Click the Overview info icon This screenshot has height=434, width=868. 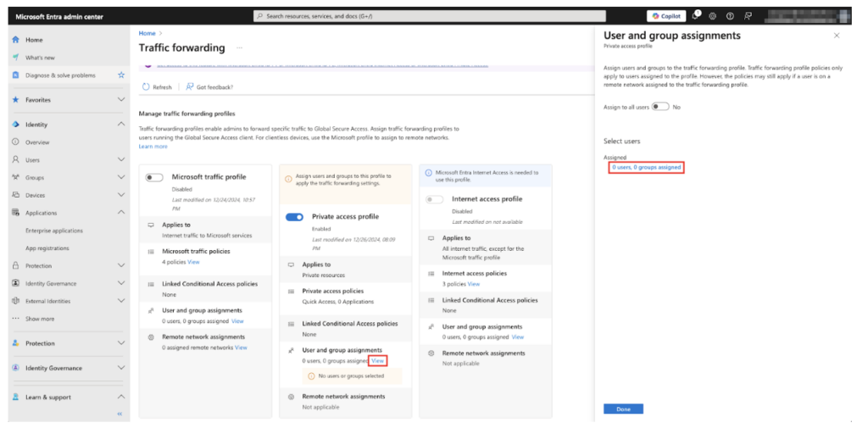click(16, 142)
